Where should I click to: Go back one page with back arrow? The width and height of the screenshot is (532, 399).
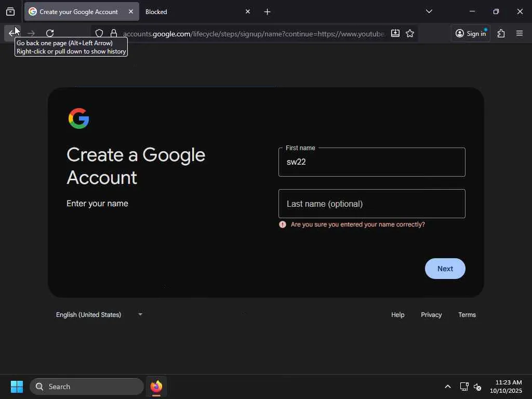click(12, 33)
